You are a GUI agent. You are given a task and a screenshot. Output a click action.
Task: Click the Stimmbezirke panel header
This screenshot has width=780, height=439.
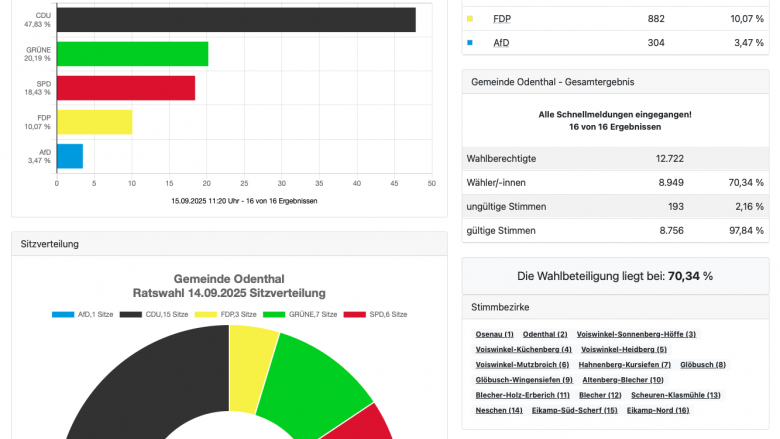[x=615, y=307]
